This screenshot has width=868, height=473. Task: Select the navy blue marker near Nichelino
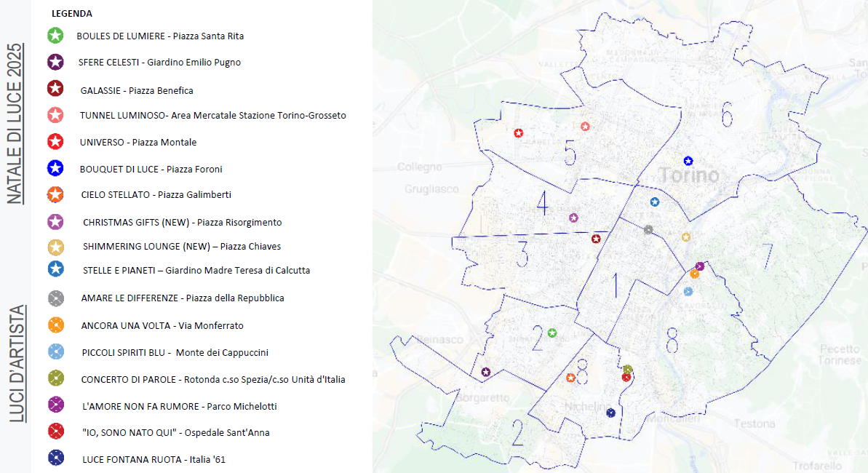tap(610, 413)
